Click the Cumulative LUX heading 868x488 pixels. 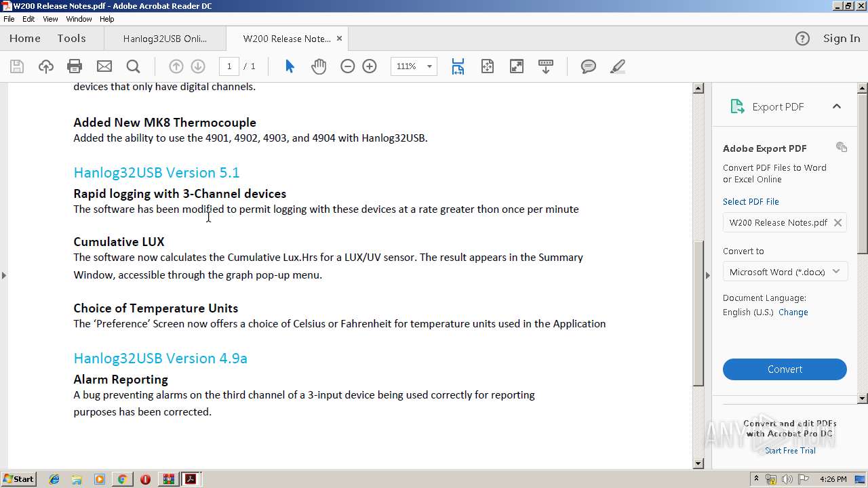[119, 242]
